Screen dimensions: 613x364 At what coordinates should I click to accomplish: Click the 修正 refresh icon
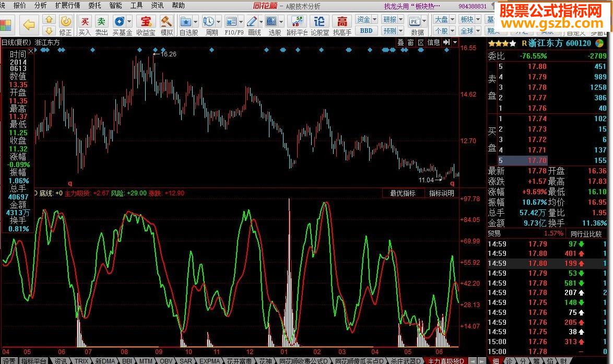click(x=66, y=21)
